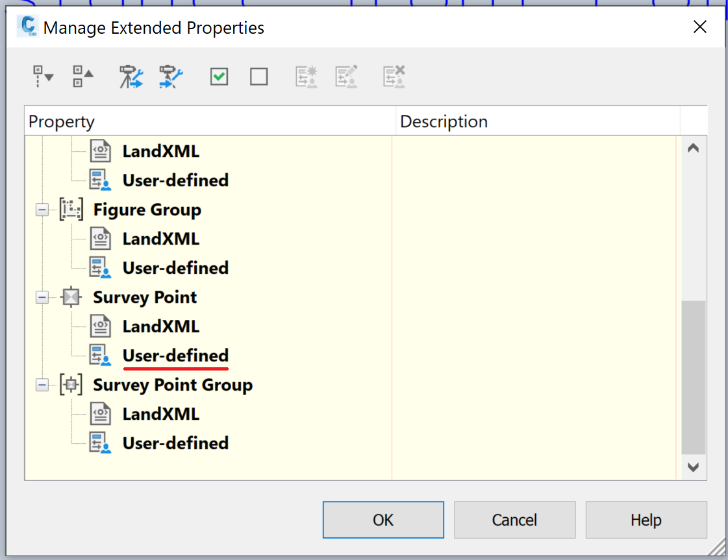Collapse all categories in the property tree
Image resolution: width=728 pixels, height=560 pixels.
click(82, 77)
